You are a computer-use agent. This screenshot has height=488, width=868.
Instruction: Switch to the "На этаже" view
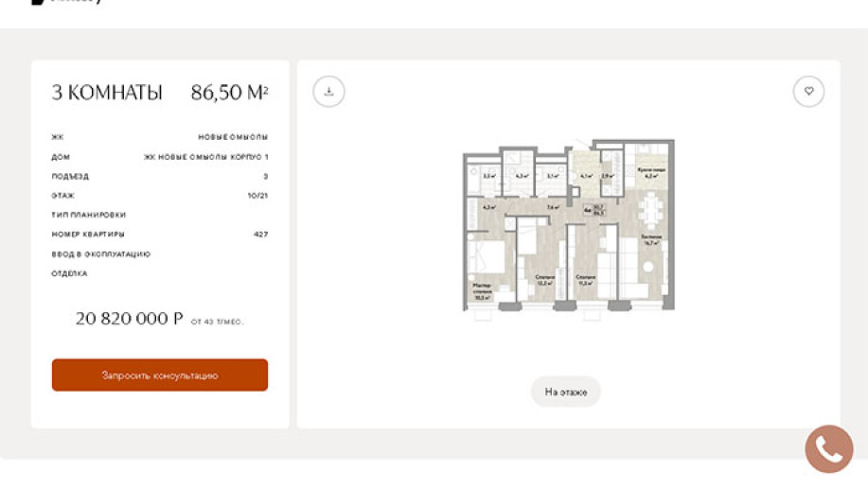coord(566,392)
